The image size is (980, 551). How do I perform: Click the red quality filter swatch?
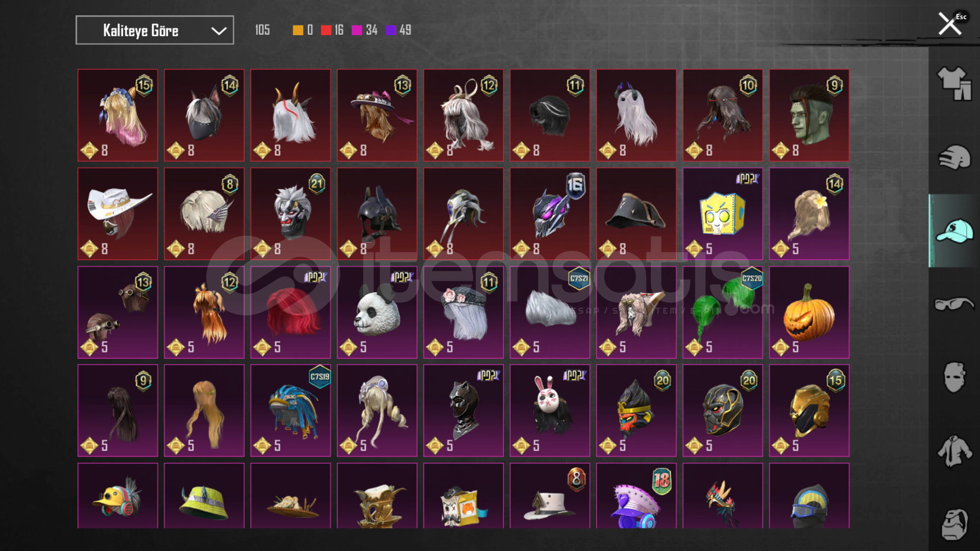326,31
